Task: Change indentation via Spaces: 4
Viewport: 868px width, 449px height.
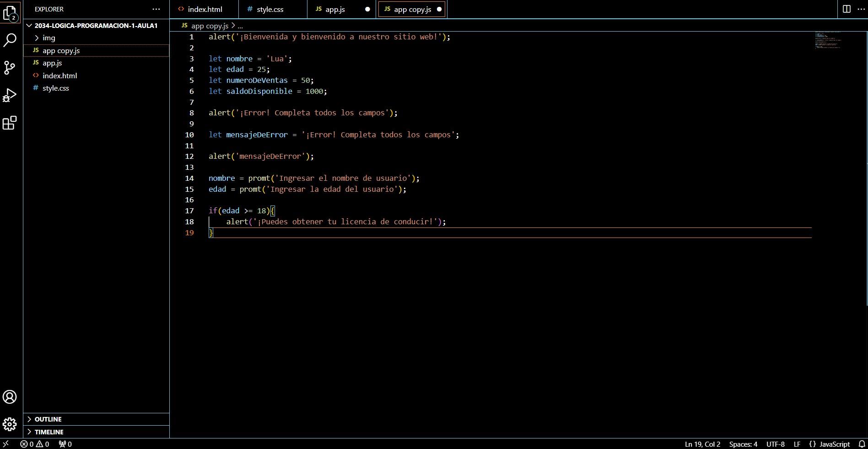Action: 743,444
